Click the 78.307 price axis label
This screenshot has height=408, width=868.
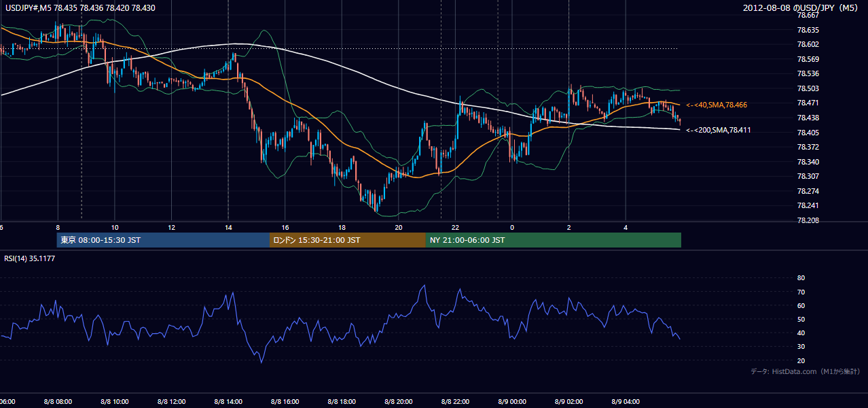click(x=808, y=176)
